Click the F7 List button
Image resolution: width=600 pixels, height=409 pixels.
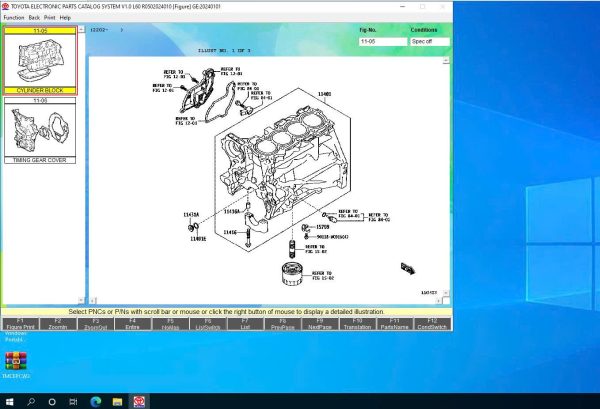pos(245,324)
